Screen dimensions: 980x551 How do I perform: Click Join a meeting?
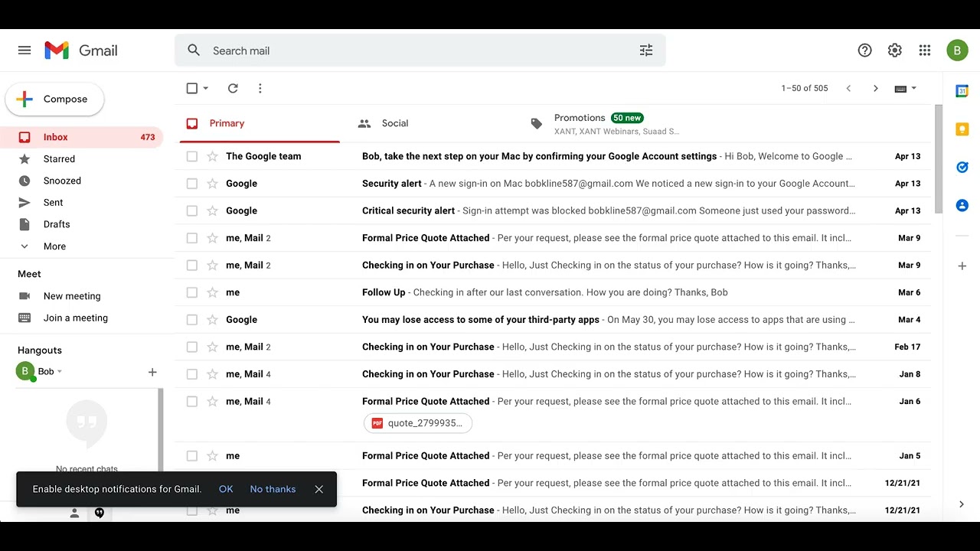76,318
